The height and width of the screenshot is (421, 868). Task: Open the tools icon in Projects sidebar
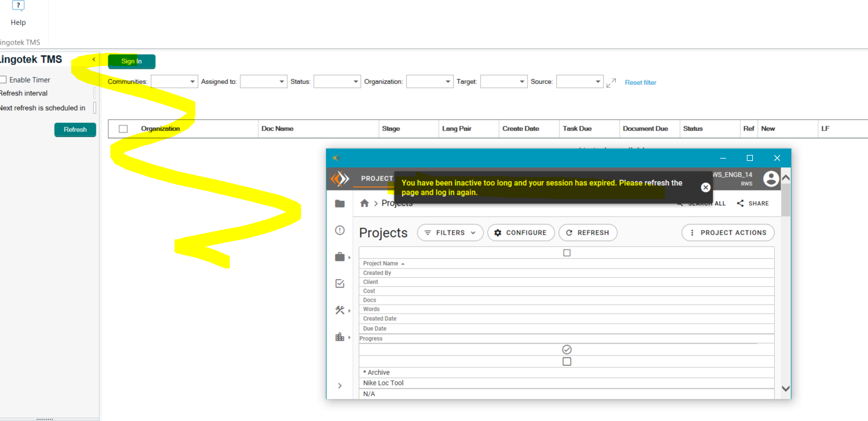pos(340,310)
